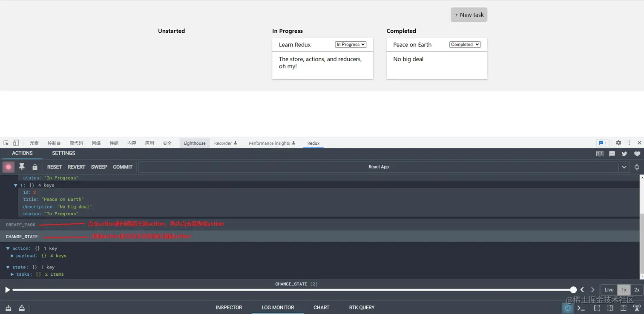The image size is (644, 314).
Task: Open the Peace on Earth status dropdown
Action: click(x=465, y=45)
